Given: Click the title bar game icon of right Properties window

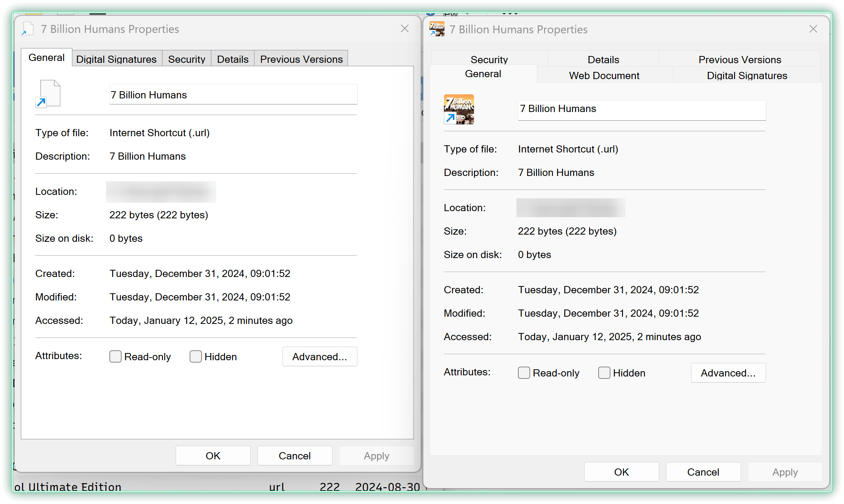Looking at the screenshot, I should click(x=437, y=29).
